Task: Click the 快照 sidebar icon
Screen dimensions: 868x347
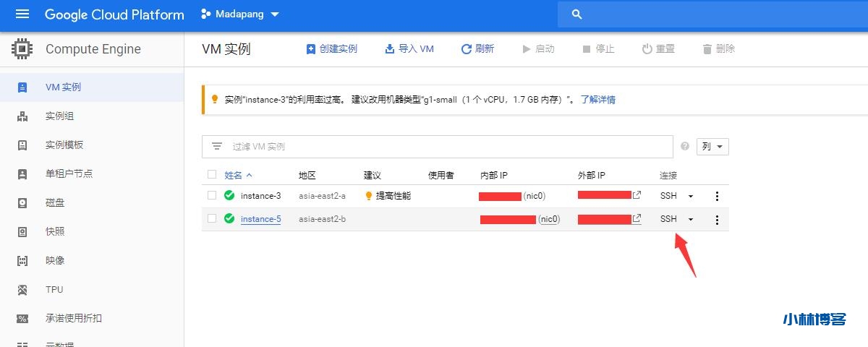Action: pos(22,232)
